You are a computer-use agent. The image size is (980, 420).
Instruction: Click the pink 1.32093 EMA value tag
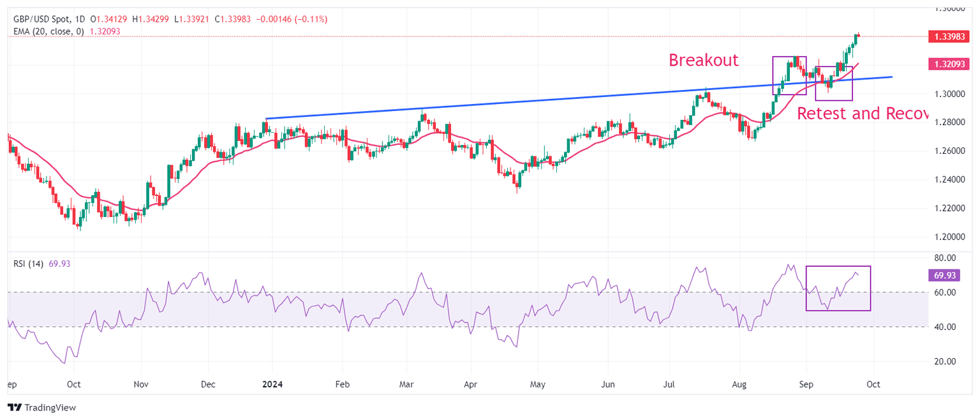click(949, 64)
